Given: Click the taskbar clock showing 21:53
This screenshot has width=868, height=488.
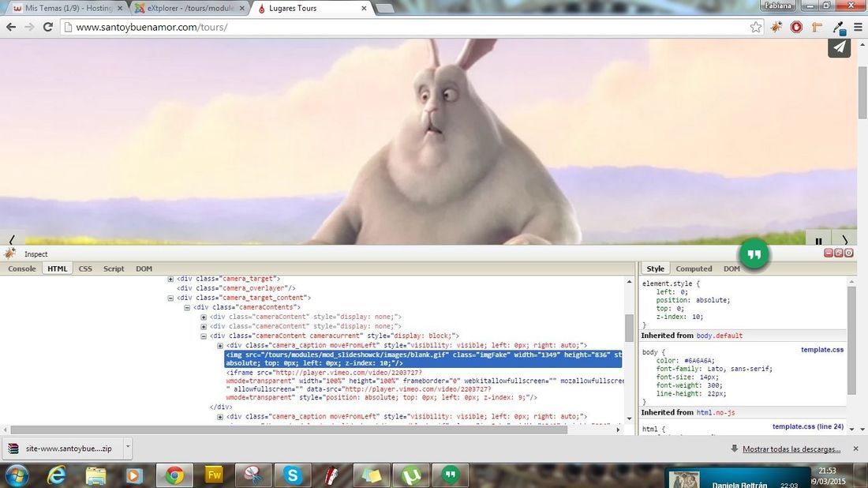Looking at the screenshot, I should (826, 471).
